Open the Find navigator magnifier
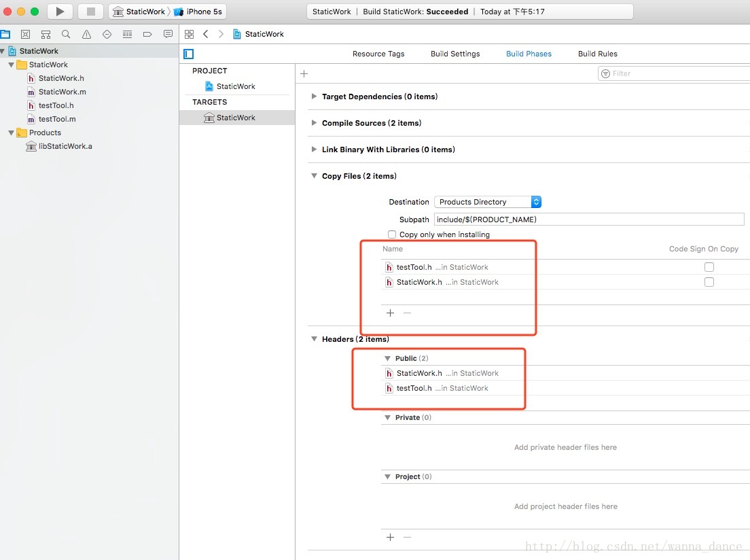This screenshot has height=560, width=750. pos(66,34)
